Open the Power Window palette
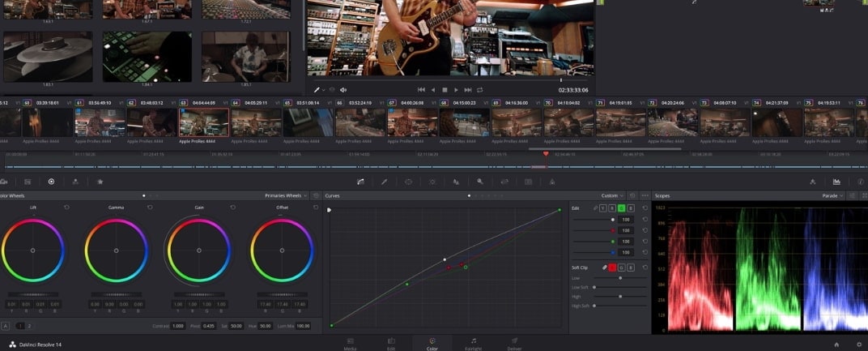 click(x=409, y=182)
